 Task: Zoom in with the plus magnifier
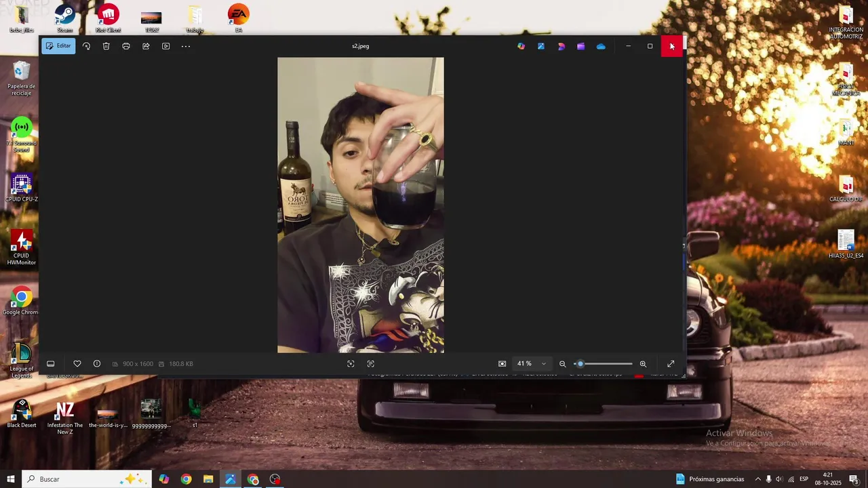[x=643, y=364]
